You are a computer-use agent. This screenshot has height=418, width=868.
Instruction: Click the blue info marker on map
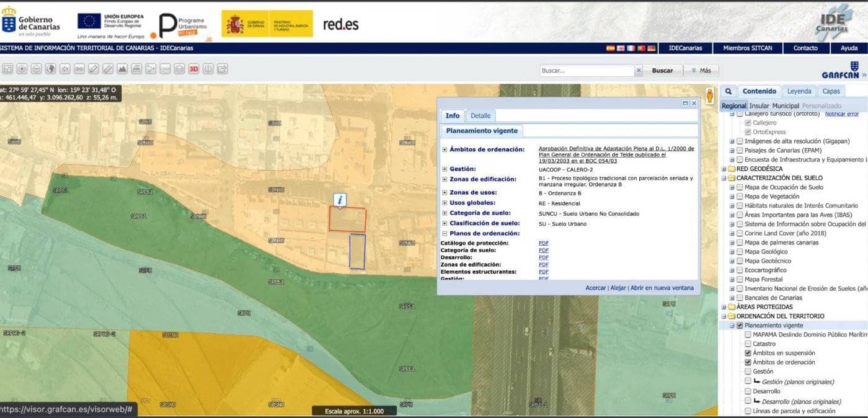coord(340,200)
